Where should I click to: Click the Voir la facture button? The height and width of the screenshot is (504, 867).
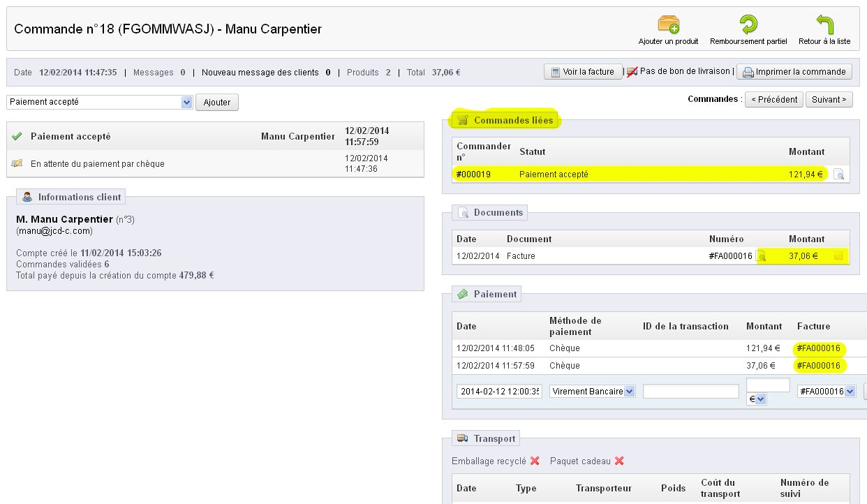(x=583, y=72)
